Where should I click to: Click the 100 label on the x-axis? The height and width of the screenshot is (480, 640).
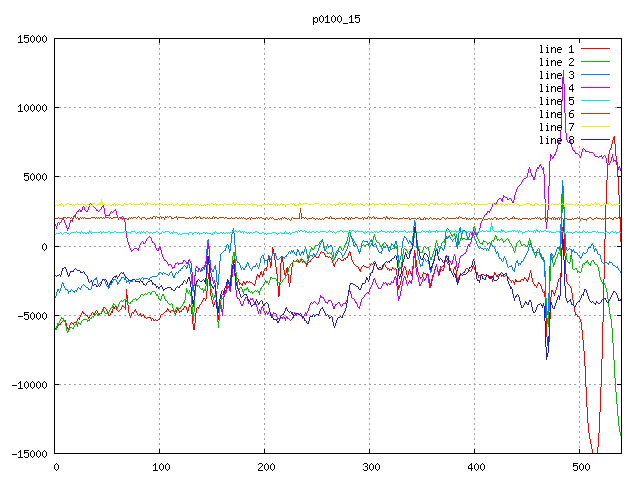pyautogui.click(x=160, y=466)
